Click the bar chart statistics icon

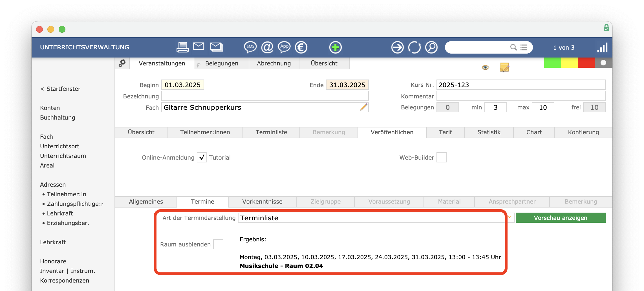(x=602, y=47)
